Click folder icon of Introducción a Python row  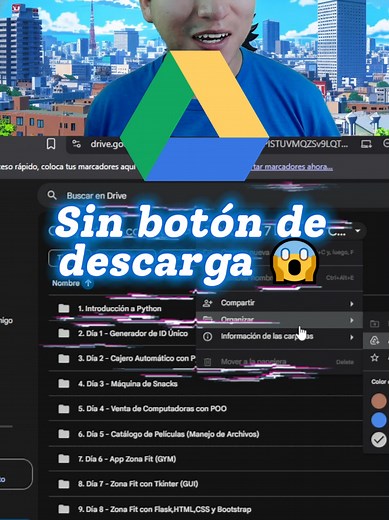(x=64, y=308)
